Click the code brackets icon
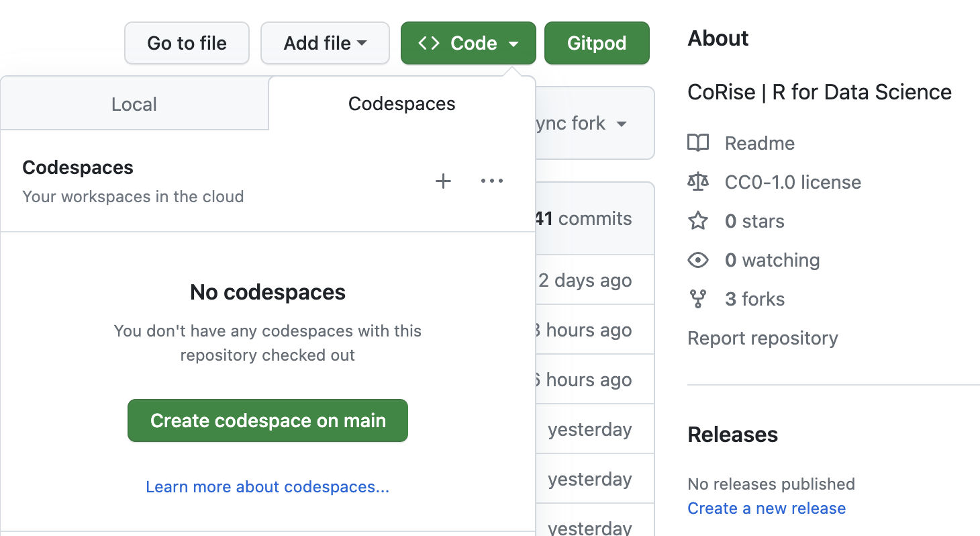Viewport: 980px width, 536px height. pyautogui.click(x=429, y=43)
